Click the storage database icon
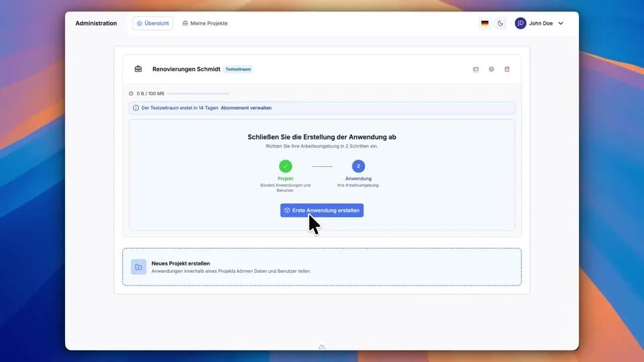The image size is (644, 362). pos(131,94)
